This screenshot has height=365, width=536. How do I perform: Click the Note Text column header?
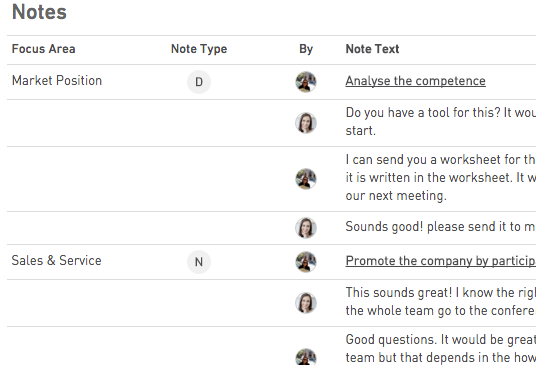[x=372, y=49]
